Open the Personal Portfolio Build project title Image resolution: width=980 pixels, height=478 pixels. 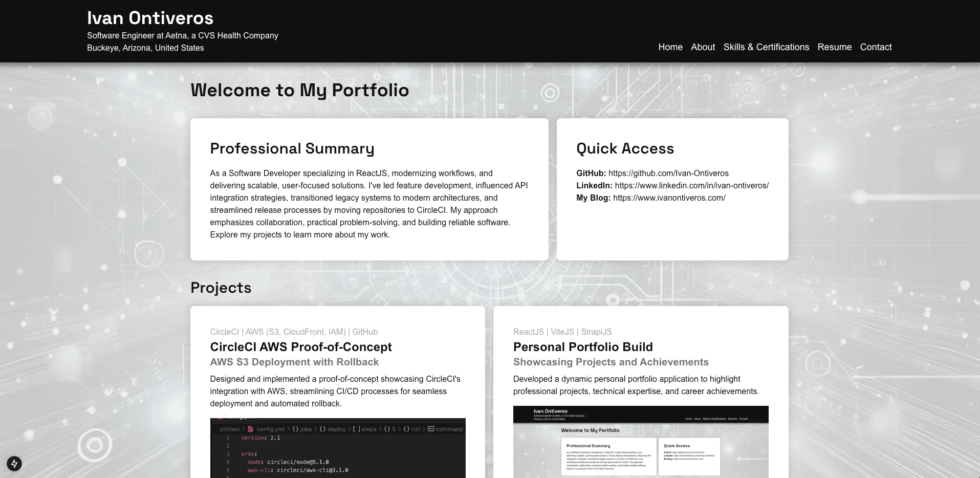click(583, 347)
